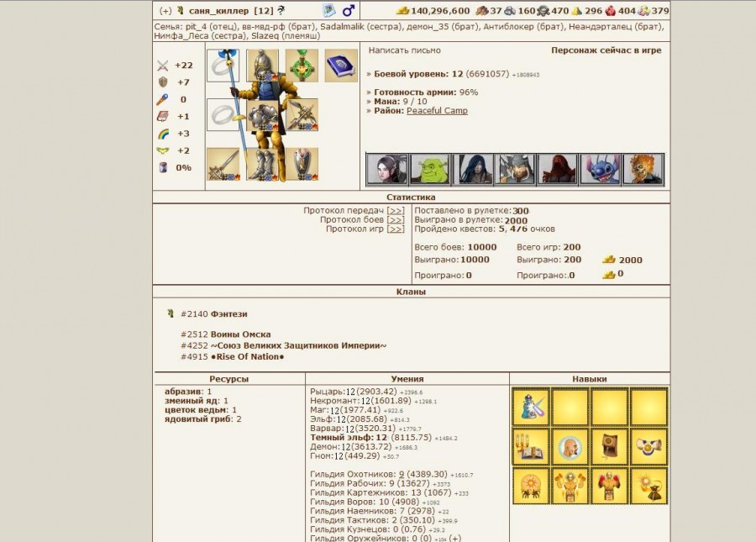Viewport: 756px width, 542px height.
Task: Click the (+) next to Гильдия Оружейников
Action: point(454,538)
